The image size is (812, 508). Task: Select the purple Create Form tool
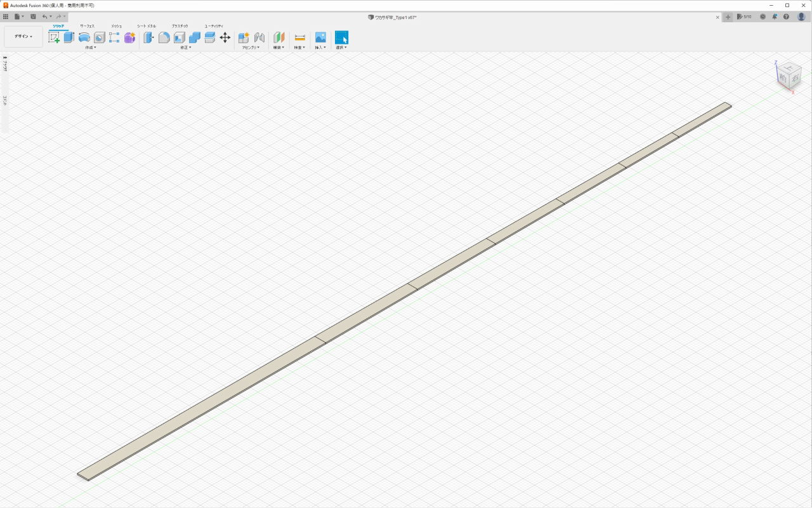(x=129, y=37)
